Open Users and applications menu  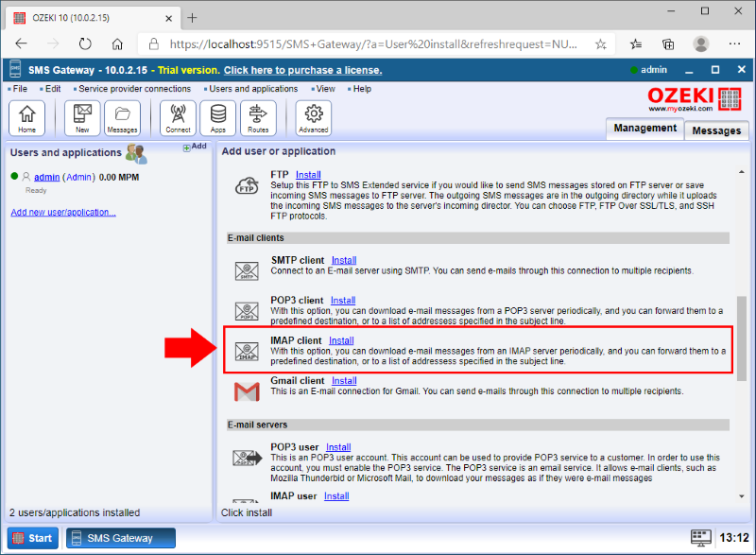point(253,89)
